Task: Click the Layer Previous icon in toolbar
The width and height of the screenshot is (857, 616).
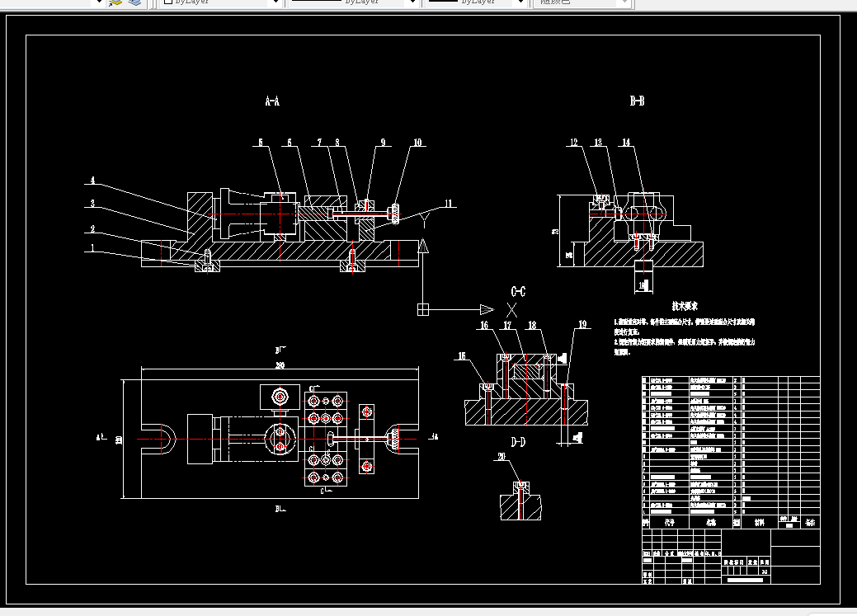Action: pyautogui.click(x=115, y=2)
